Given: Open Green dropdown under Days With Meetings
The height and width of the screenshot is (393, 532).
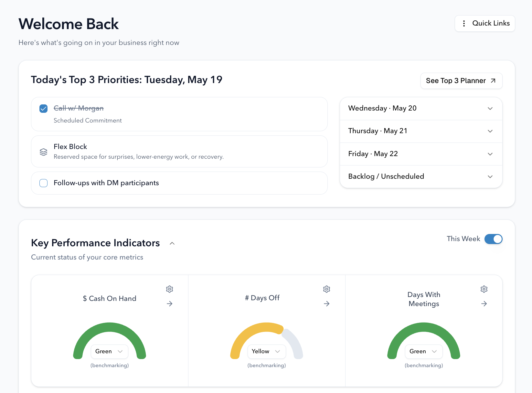Looking at the screenshot, I should click(x=424, y=351).
